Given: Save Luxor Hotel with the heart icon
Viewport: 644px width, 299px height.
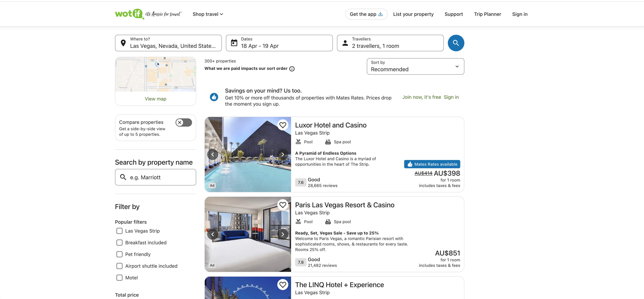Looking at the screenshot, I should 282,125.
